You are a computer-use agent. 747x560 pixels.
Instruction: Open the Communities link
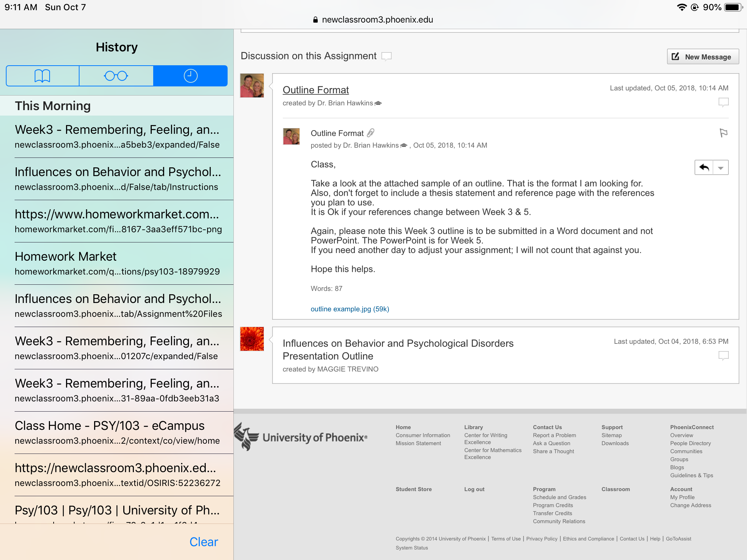click(x=686, y=451)
